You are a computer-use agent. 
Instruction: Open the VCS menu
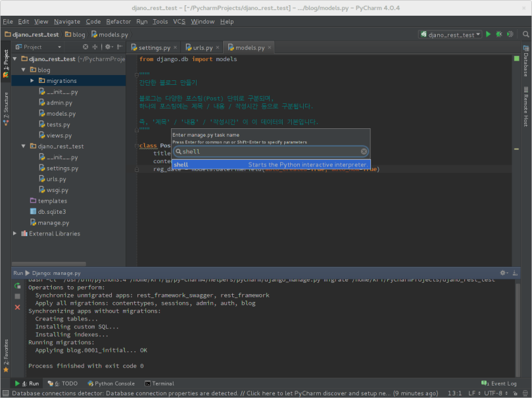pos(179,21)
